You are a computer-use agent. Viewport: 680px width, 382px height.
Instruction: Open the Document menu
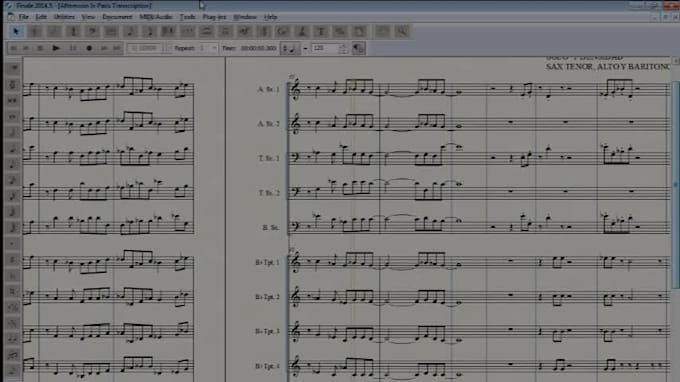117,17
